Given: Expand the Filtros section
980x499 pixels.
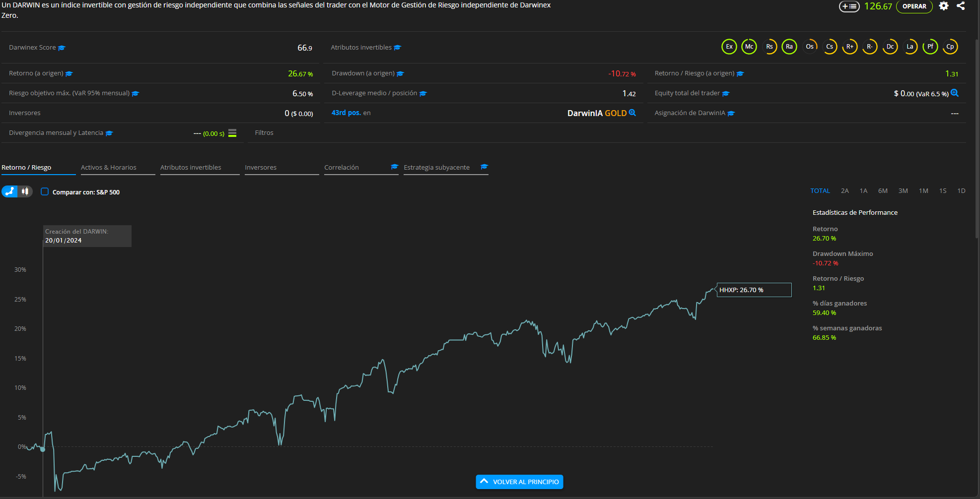Looking at the screenshot, I should pos(264,133).
